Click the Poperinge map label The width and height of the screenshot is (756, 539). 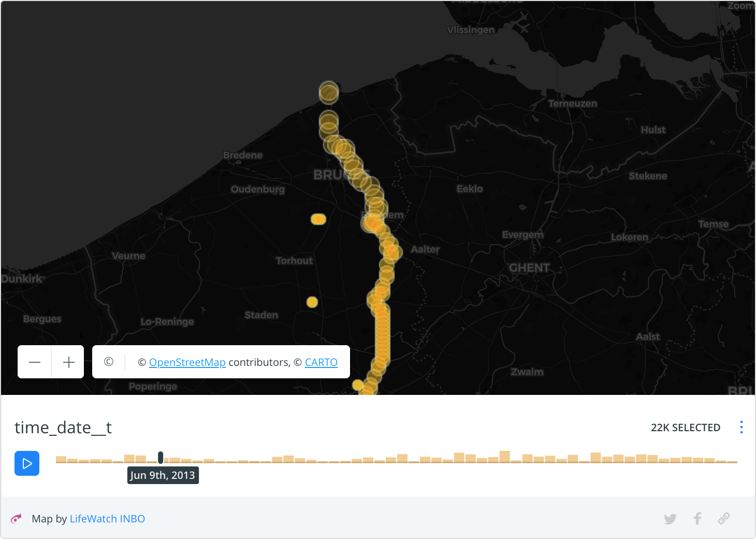tap(153, 387)
